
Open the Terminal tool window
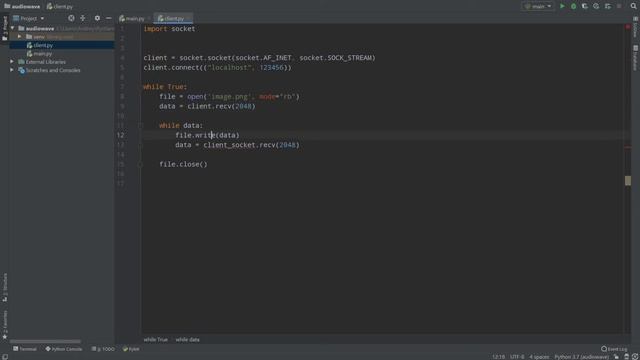coord(25,349)
